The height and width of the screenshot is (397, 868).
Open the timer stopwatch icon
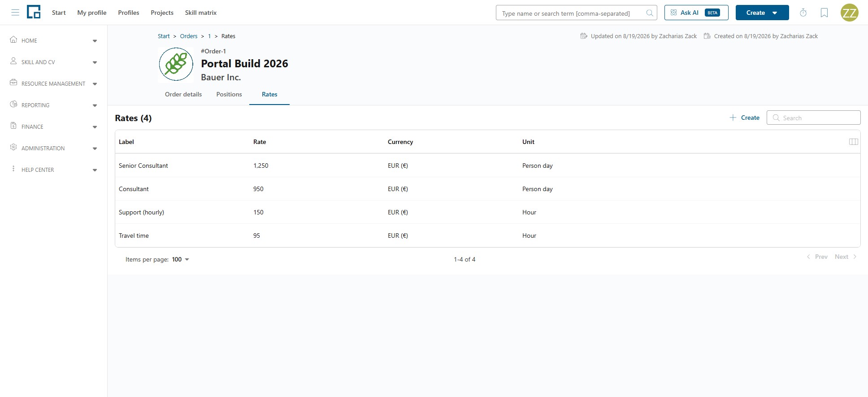tap(803, 13)
